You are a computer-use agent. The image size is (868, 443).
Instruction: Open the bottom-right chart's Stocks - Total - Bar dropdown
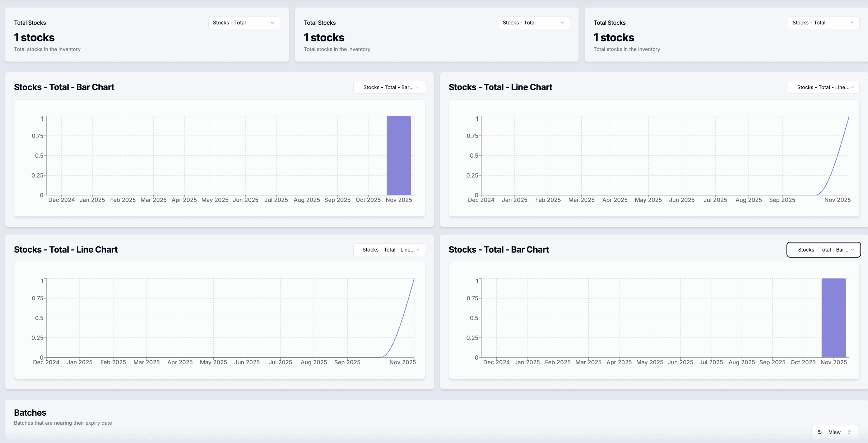tap(823, 249)
